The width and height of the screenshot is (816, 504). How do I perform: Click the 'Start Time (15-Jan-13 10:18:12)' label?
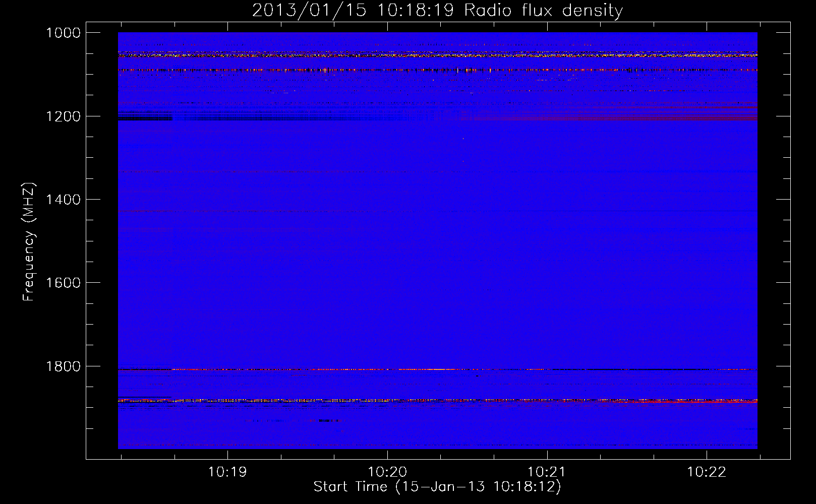[x=437, y=487]
